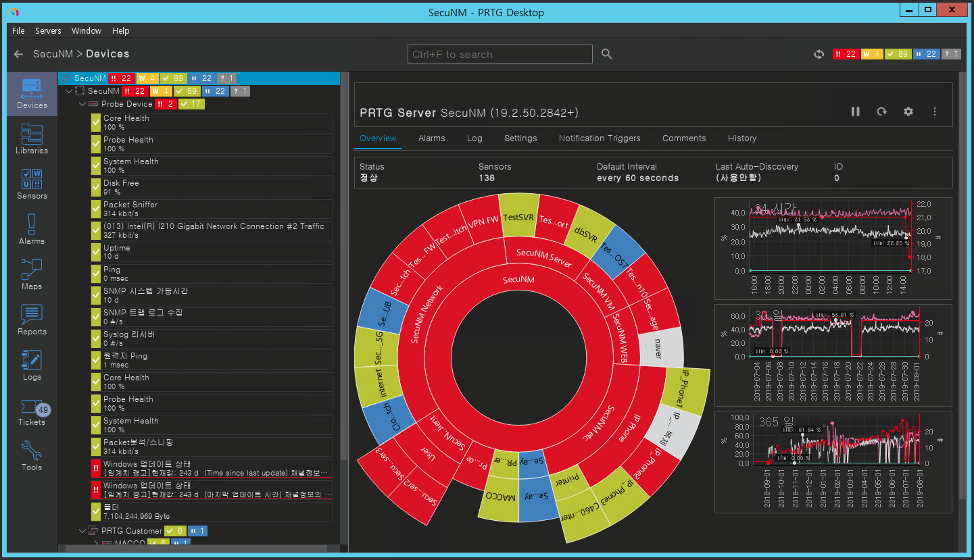Collapse the Probe Device node
The width and height of the screenshot is (974, 560).
click(x=82, y=104)
